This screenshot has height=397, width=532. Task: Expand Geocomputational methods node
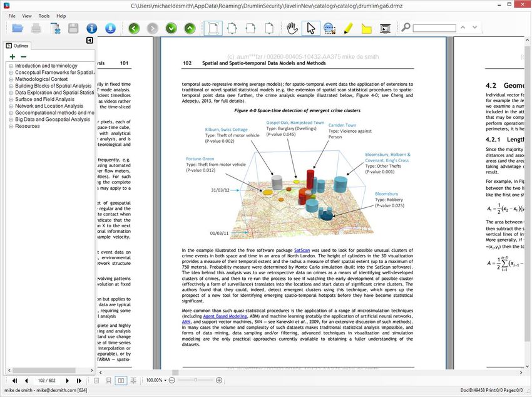[x=11, y=113]
